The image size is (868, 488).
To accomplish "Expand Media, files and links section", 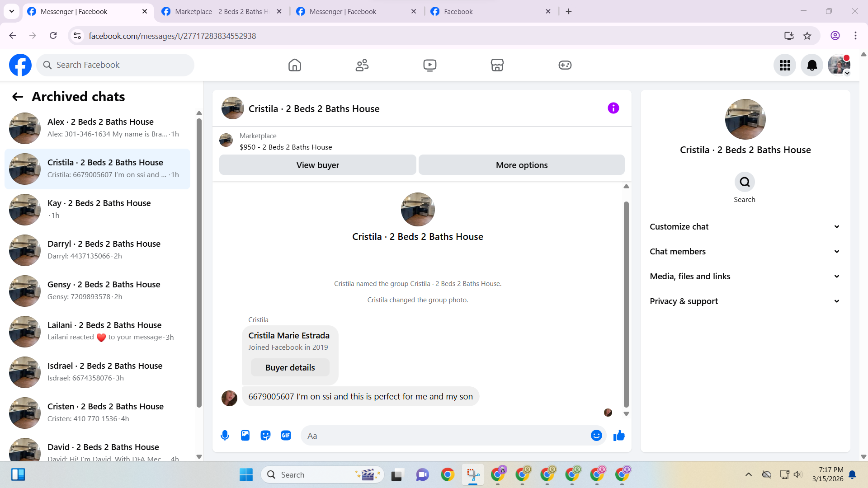I will [745, 277].
